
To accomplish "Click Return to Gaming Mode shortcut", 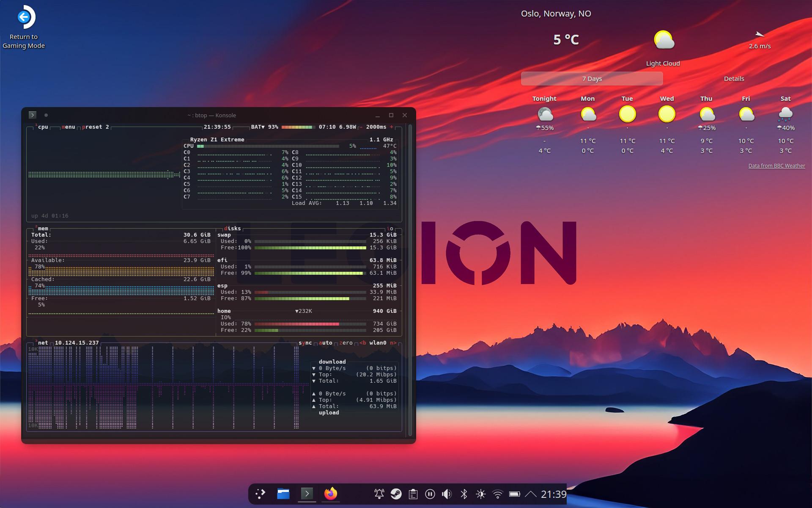I will pyautogui.click(x=24, y=26).
